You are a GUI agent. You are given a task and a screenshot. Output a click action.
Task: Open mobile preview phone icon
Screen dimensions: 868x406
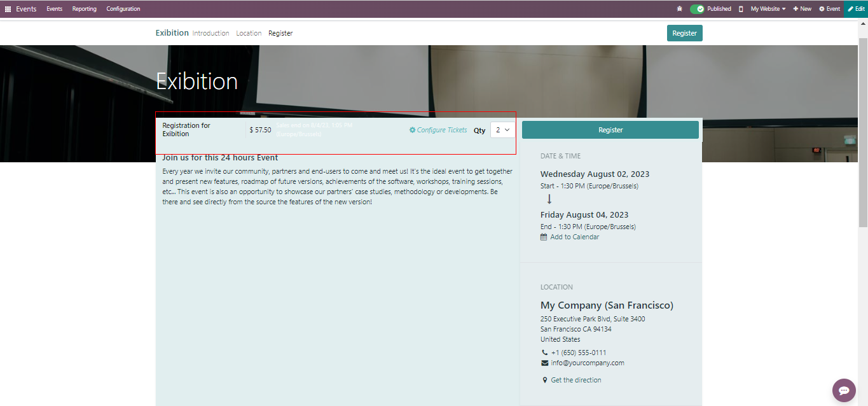741,9
